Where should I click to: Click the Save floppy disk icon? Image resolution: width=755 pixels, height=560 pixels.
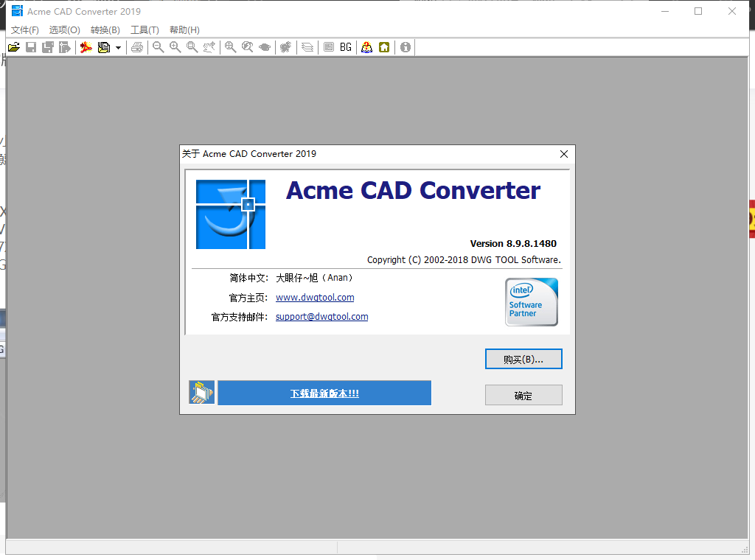pyautogui.click(x=31, y=47)
